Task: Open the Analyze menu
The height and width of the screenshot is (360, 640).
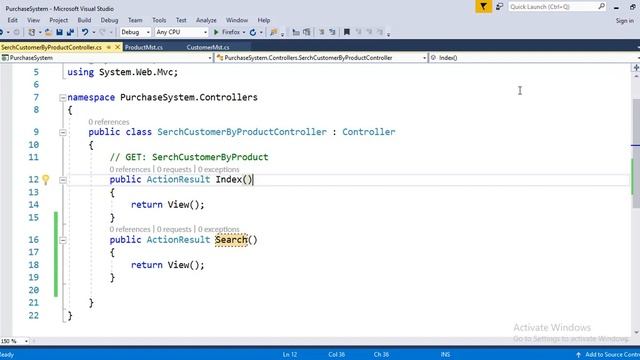Action: pos(206,20)
